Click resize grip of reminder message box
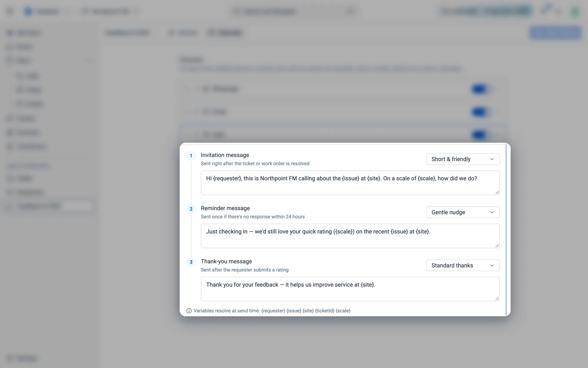The height and width of the screenshot is (368, 588). pyautogui.click(x=497, y=246)
